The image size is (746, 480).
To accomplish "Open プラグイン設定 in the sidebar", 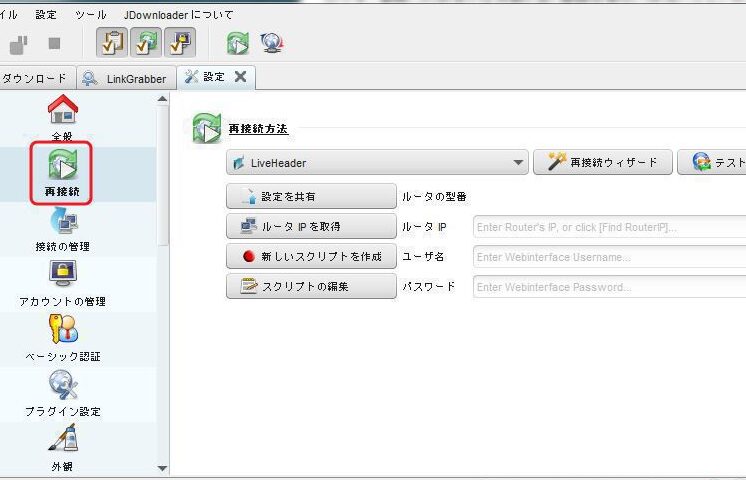I will pyautogui.click(x=62, y=390).
